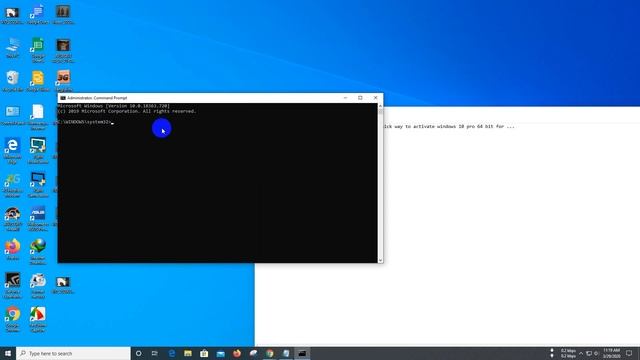Click the Command Prompt scrollbar down arrow
Image resolution: width=640 pixels, height=360 pixels.
[380, 260]
